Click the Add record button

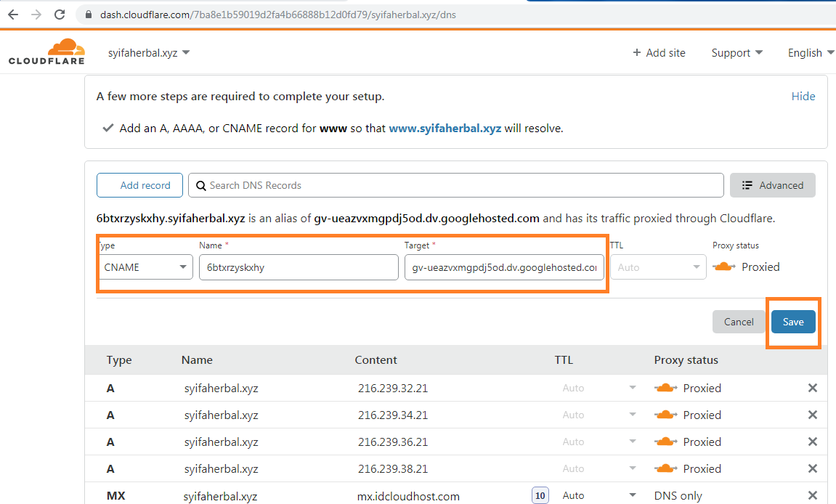click(x=139, y=185)
